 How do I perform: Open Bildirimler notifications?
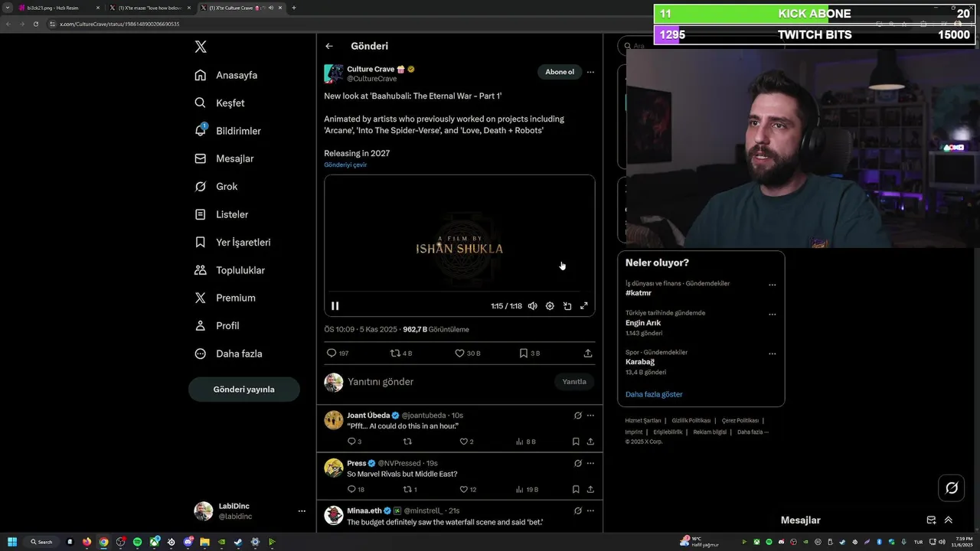coord(228,131)
